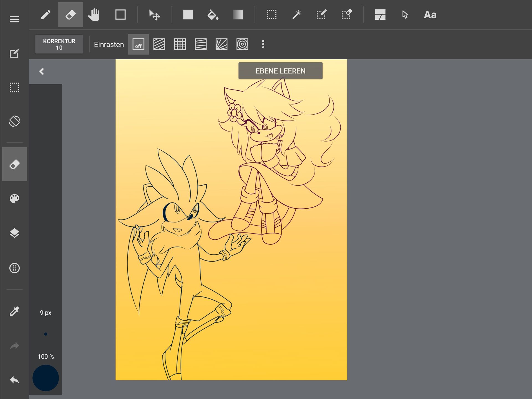Image resolution: width=532 pixels, height=399 pixels.
Task: Open the dark blue current color swatch
Action: pos(46,378)
